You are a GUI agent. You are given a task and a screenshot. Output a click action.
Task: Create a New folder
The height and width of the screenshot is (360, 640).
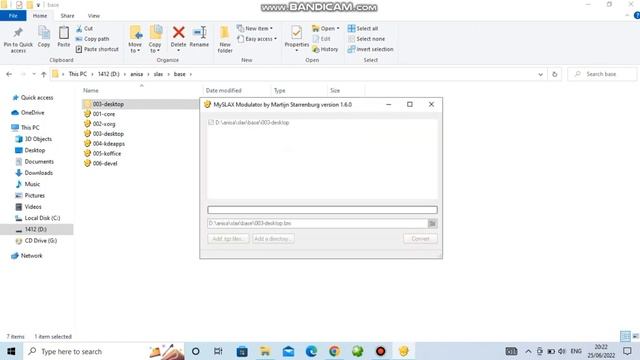pos(224,40)
